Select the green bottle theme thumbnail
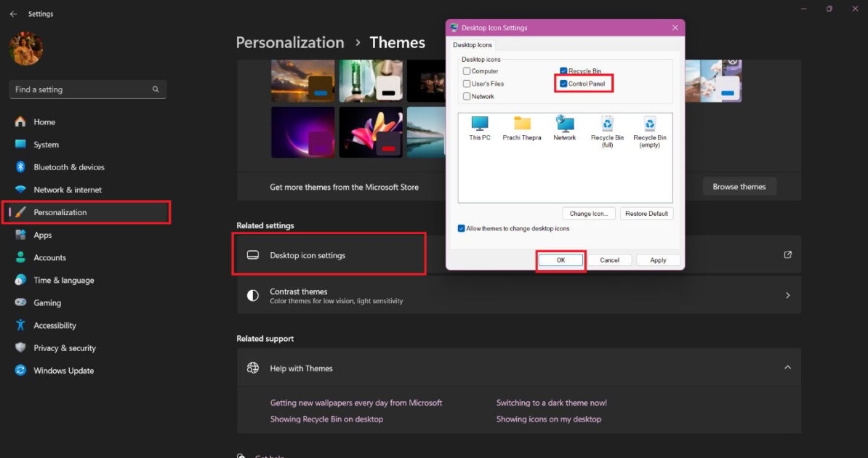 click(x=371, y=81)
